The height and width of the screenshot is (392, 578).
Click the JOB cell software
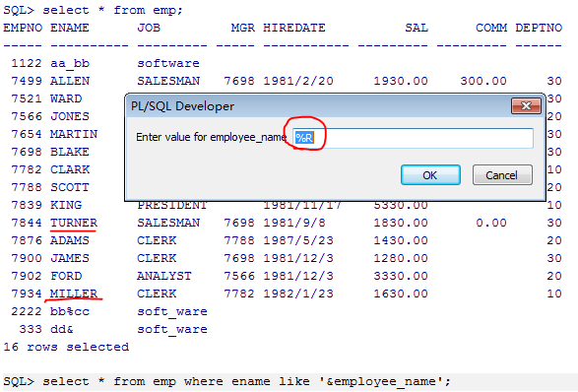(168, 63)
